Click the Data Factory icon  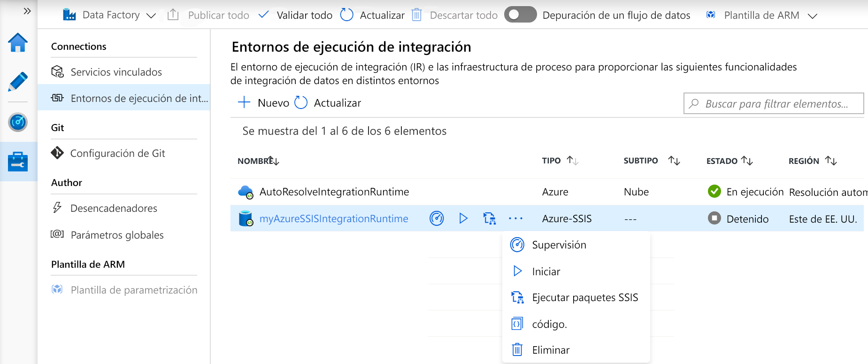coord(69,15)
